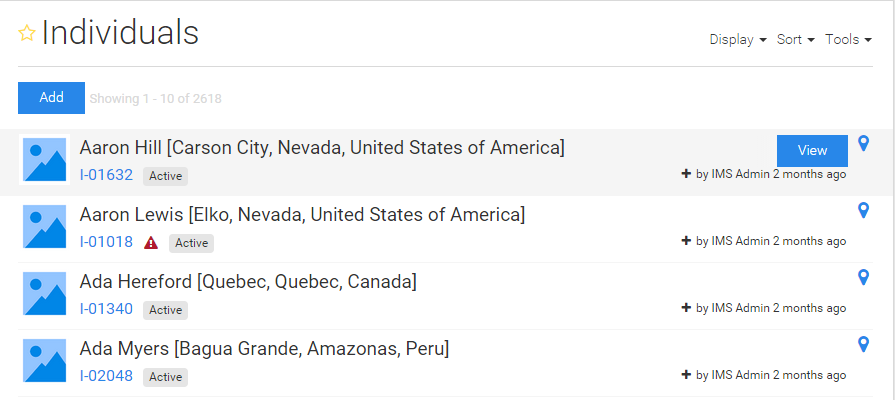The width and height of the screenshot is (895, 400).
Task: Open the Sort dropdown menu
Action: coord(796,39)
